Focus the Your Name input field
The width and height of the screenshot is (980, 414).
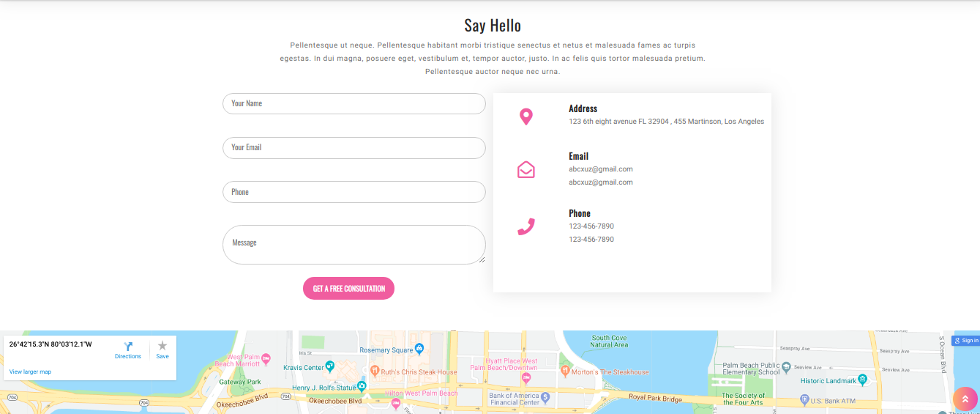coord(354,104)
